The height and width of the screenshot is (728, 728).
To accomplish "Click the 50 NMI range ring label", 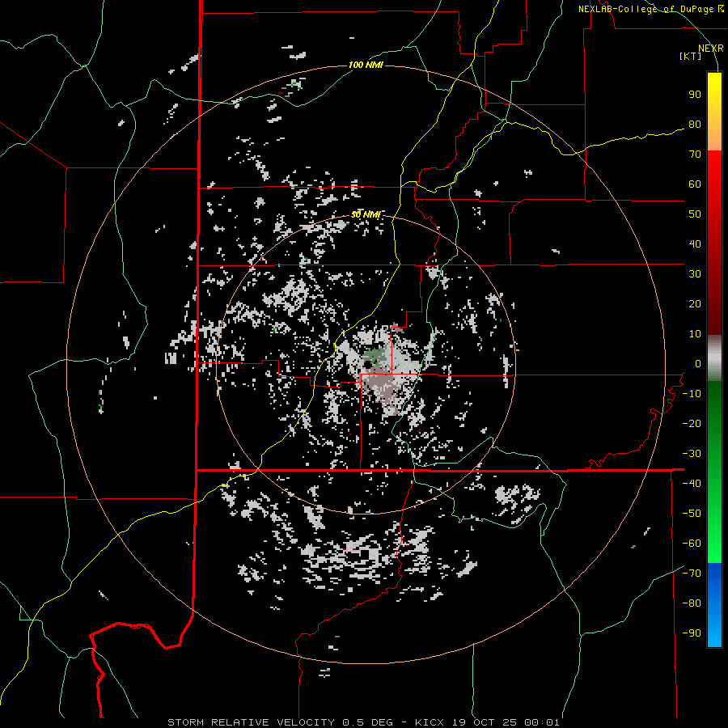I will point(366,214).
